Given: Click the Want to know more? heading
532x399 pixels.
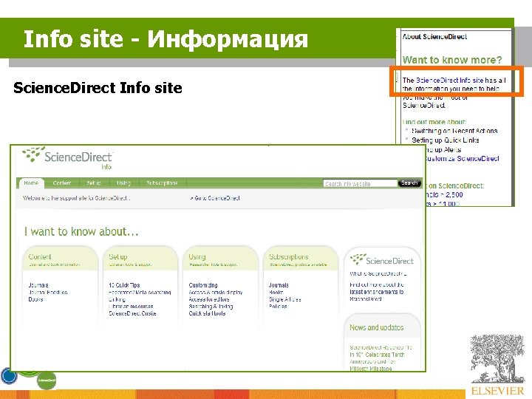Looking at the screenshot, I should tap(452, 60).
